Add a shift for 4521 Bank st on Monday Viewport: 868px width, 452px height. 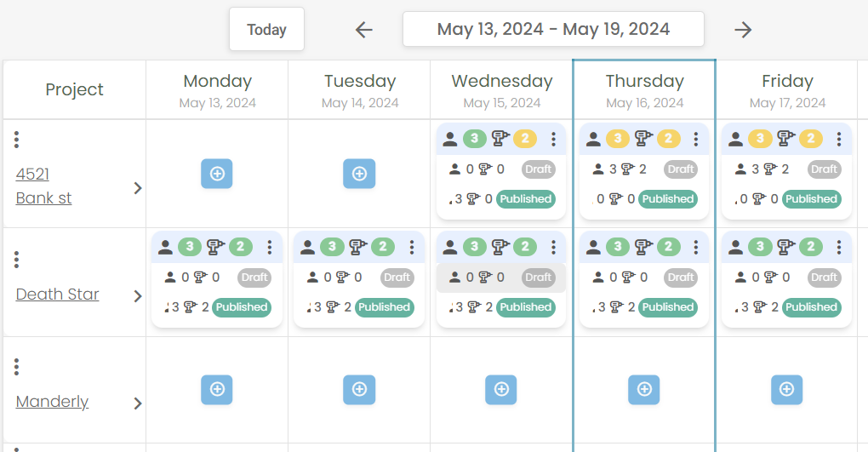click(x=216, y=174)
